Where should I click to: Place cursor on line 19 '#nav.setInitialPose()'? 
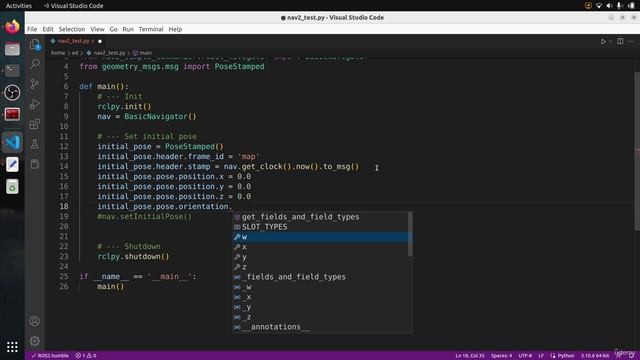[144, 217]
